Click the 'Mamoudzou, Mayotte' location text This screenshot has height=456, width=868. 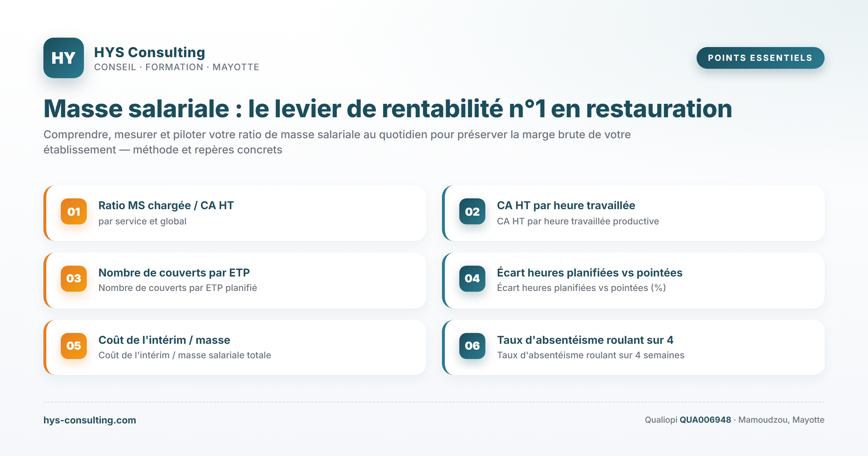click(781, 420)
